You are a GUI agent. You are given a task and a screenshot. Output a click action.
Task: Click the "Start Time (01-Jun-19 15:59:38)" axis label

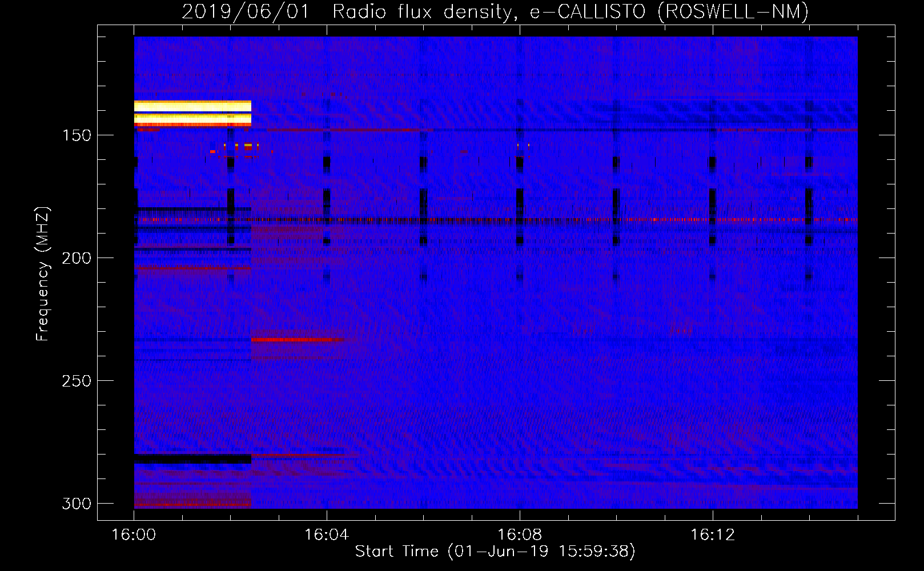[495, 551]
